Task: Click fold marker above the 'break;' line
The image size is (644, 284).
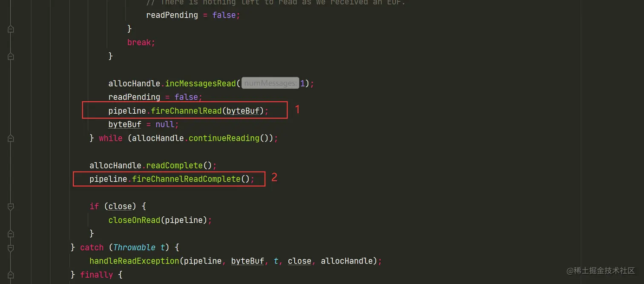Action: 11,29
